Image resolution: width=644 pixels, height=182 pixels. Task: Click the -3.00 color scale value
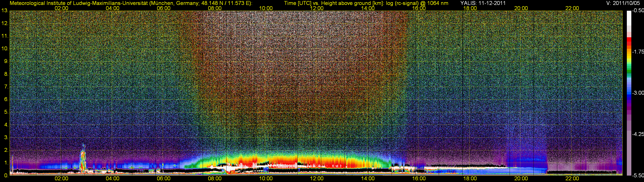[638, 93]
